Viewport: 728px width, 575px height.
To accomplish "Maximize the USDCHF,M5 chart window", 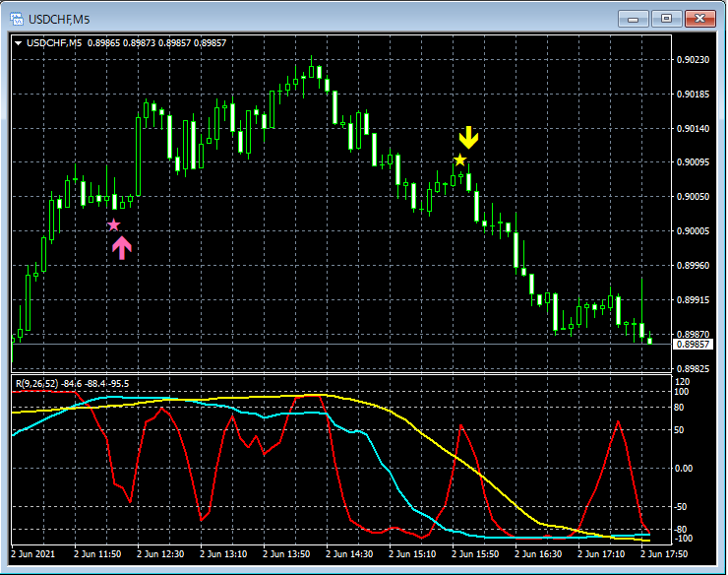I will point(666,19).
